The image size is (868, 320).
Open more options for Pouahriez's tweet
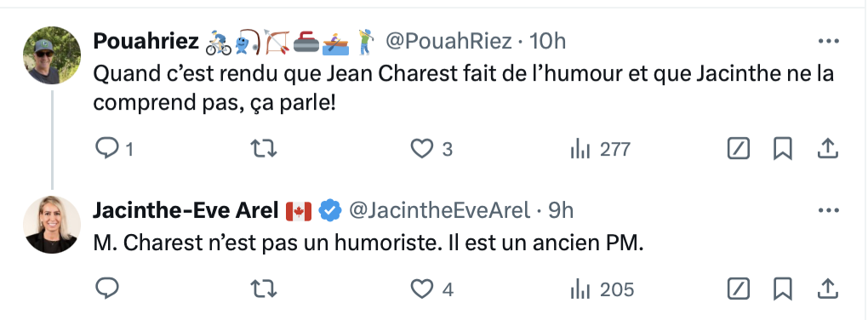pyautogui.click(x=829, y=41)
